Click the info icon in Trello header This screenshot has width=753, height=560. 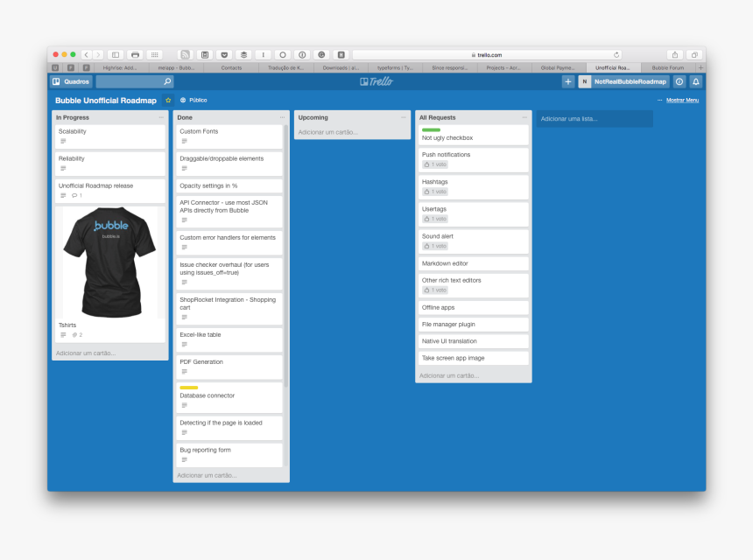[679, 81]
